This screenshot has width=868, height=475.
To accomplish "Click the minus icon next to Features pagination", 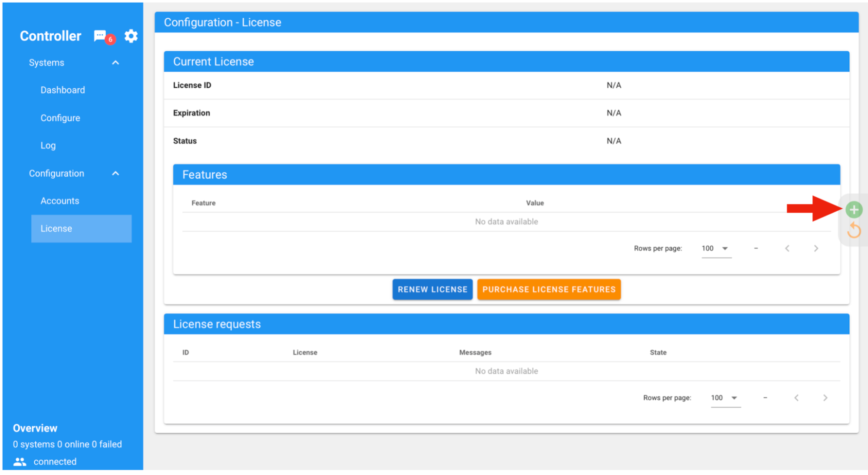I will tap(756, 248).
